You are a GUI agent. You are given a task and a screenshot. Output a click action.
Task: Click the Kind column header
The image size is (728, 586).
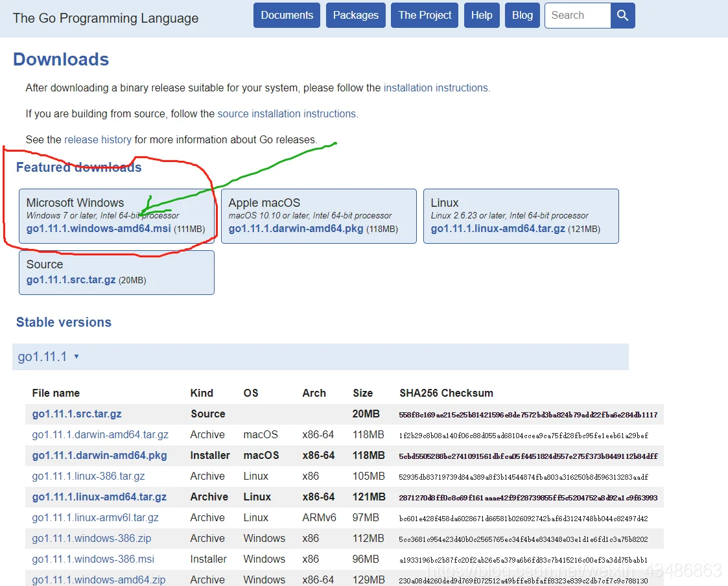pyautogui.click(x=202, y=393)
